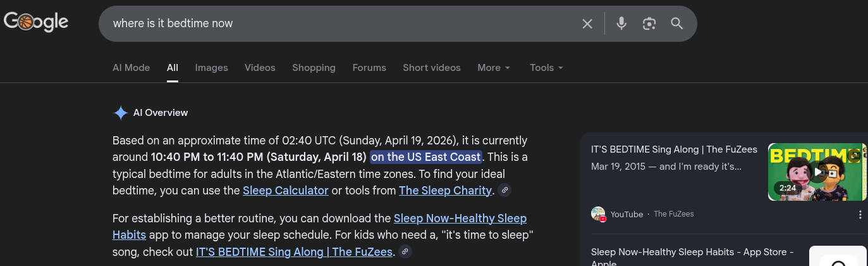This screenshot has height=266, width=868.
Task: Clear the search box text
Action: (x=587, y=24)
